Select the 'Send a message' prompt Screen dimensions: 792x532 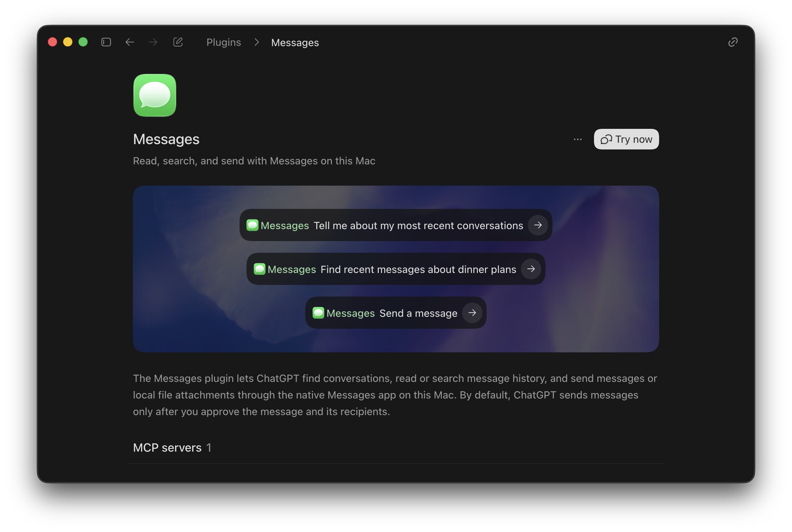pyautogui.click(x=396, y=312)
